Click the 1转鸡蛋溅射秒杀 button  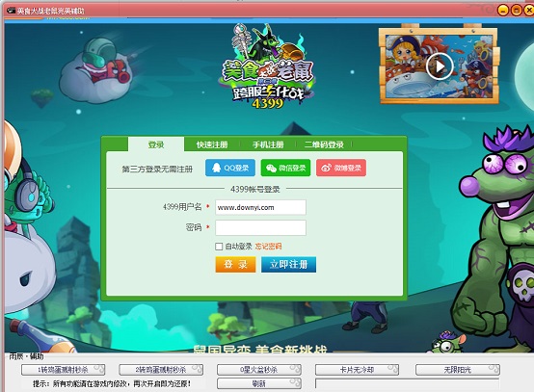coord(63,370)
